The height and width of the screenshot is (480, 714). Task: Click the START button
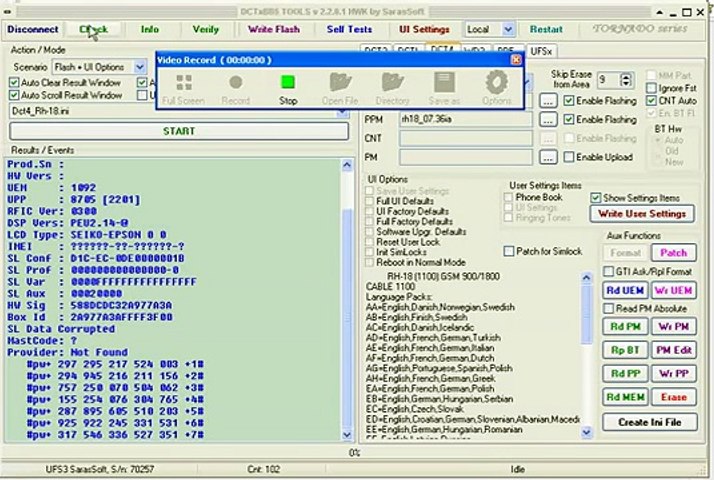[179, 131]
